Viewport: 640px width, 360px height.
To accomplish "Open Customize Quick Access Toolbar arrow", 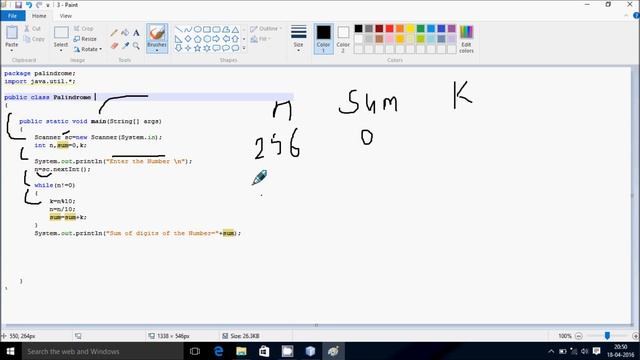I will (48, 5).
